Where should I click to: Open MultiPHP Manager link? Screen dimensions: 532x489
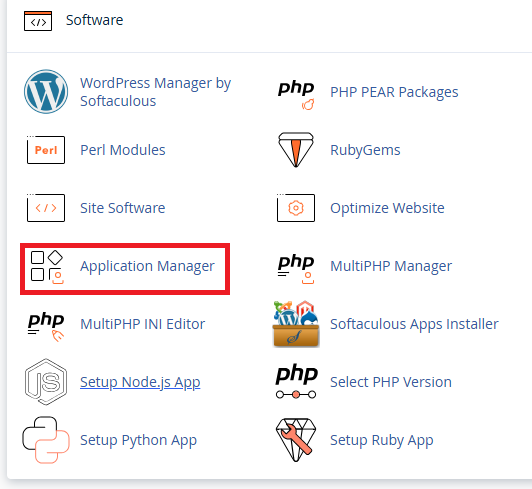point(391,266)
